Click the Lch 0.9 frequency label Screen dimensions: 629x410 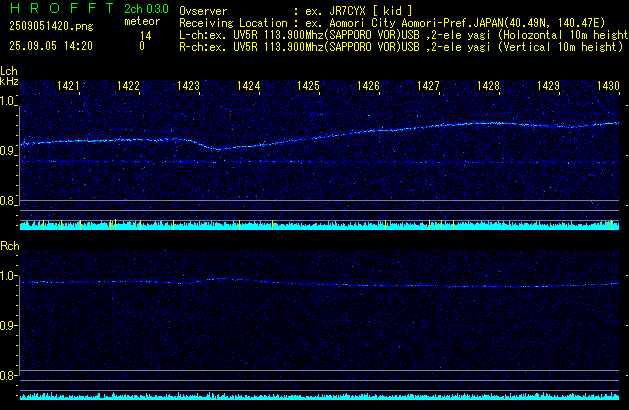point(7,151)
